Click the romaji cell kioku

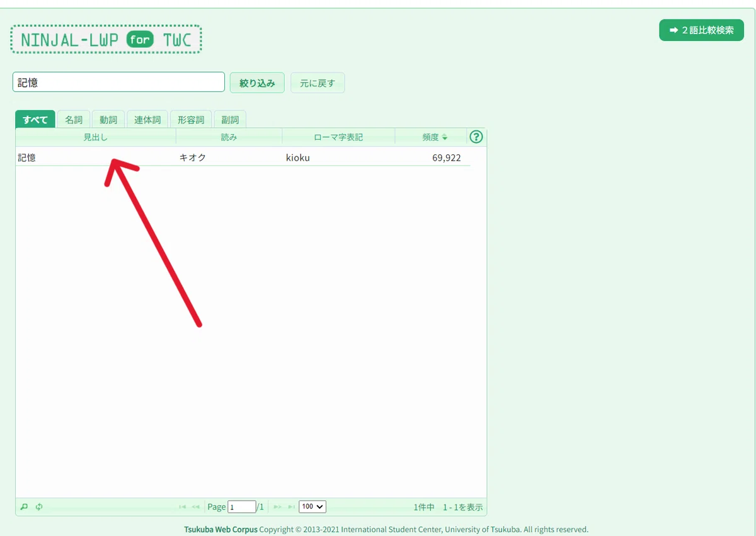pos(298,157)
